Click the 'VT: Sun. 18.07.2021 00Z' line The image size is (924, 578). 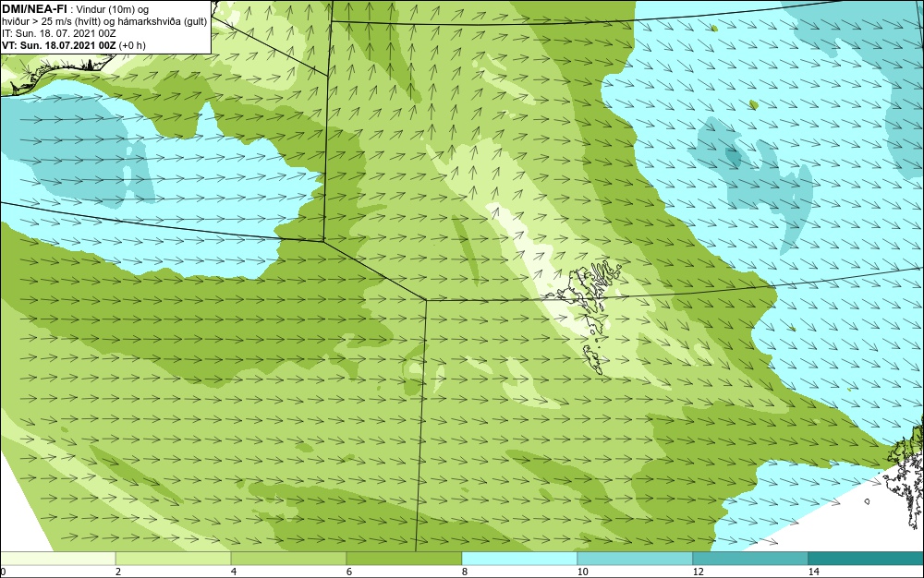59,45
